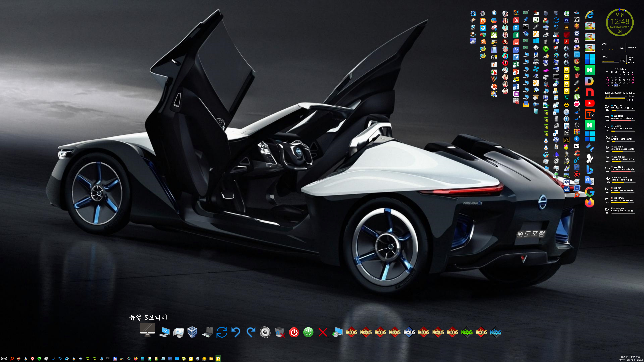644x362 pixels.
Task: Open the Google G shortcut icon
Action: tap(589, 192)
